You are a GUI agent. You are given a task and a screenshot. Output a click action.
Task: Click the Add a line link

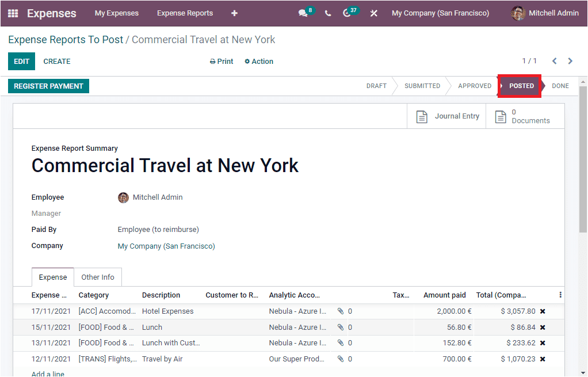point(47,373)
